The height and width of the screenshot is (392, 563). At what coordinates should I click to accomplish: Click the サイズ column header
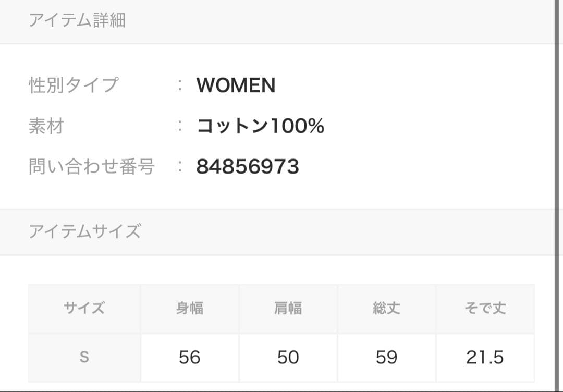tap(84, 308)
